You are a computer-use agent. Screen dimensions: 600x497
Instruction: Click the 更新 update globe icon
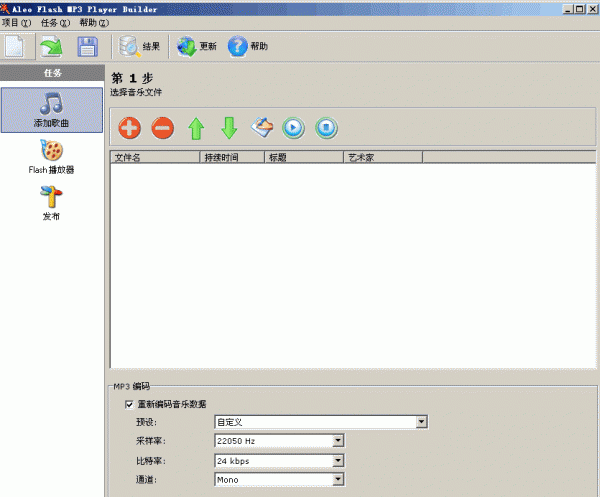196,46
